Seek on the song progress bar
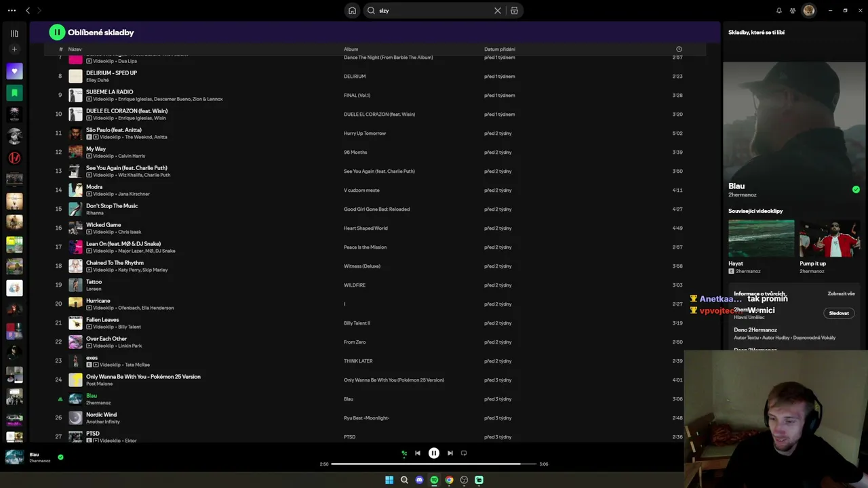 point(434,464)
